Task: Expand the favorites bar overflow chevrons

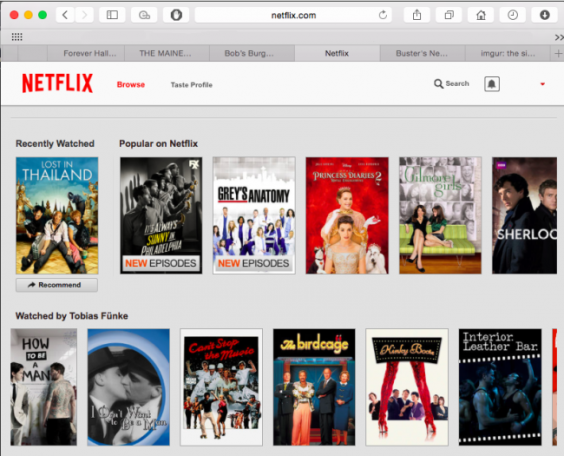Action: tap(559, 37)
